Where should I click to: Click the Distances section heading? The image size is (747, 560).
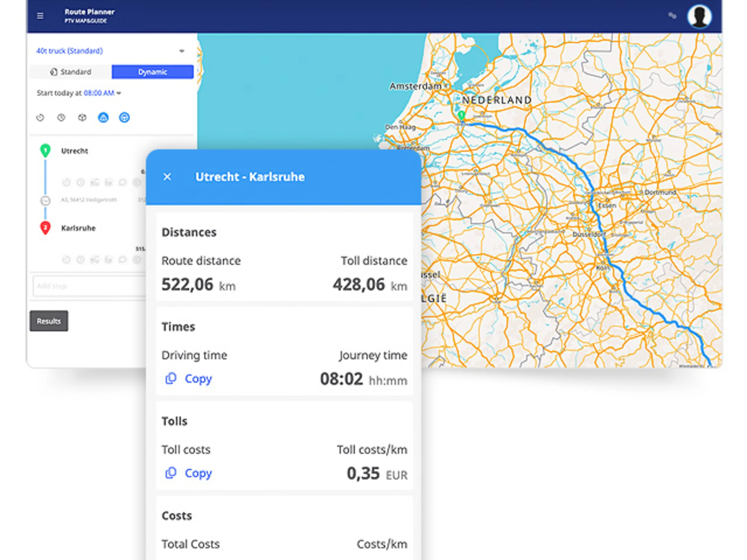[189, 232]
